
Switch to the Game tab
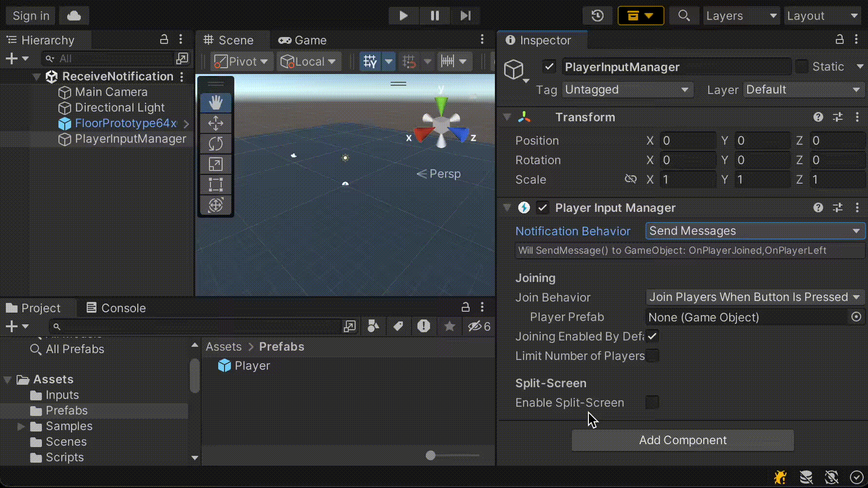tap(302, 40)
